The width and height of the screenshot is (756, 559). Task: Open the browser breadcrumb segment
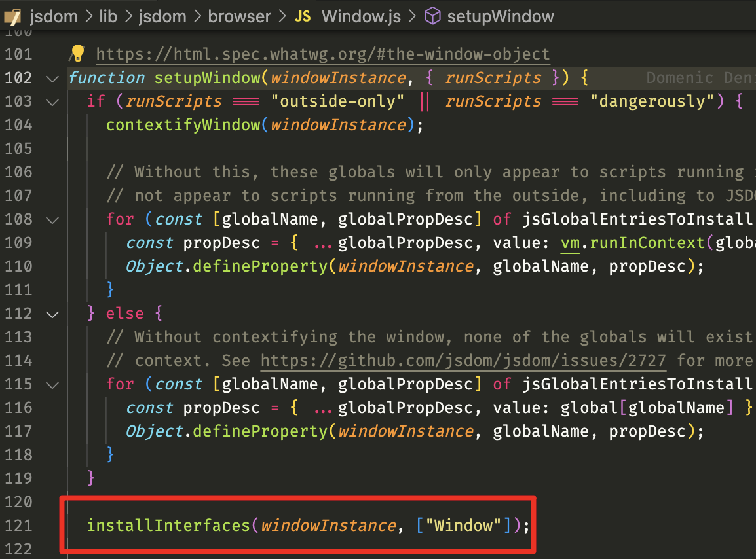239,17
